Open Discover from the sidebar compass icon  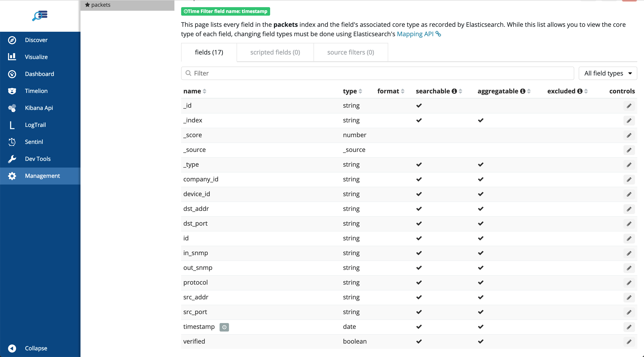12,40
